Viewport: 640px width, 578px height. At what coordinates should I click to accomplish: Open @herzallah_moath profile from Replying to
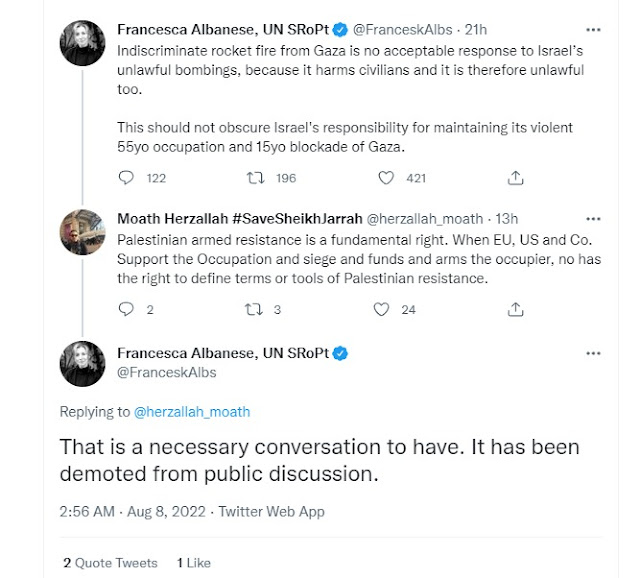click(x=191, y=411)
